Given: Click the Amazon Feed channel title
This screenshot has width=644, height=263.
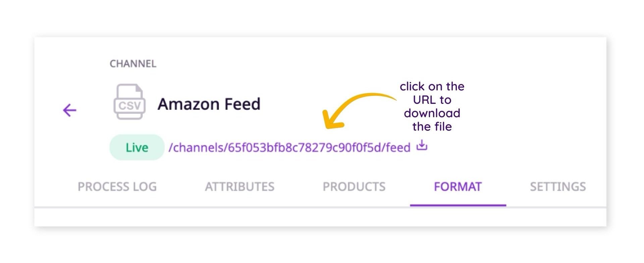Looking at the screenshot, I should point(209,103).
